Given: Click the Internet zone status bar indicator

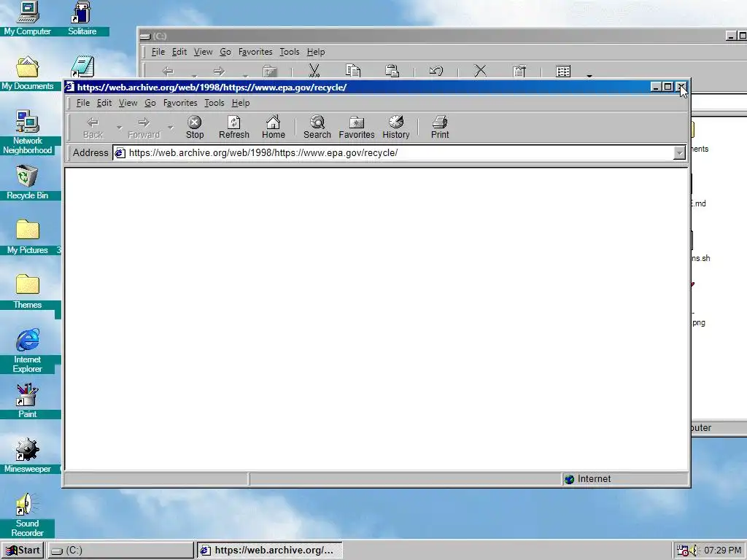Looking at the screenshot, I should [x=625, y=479].
